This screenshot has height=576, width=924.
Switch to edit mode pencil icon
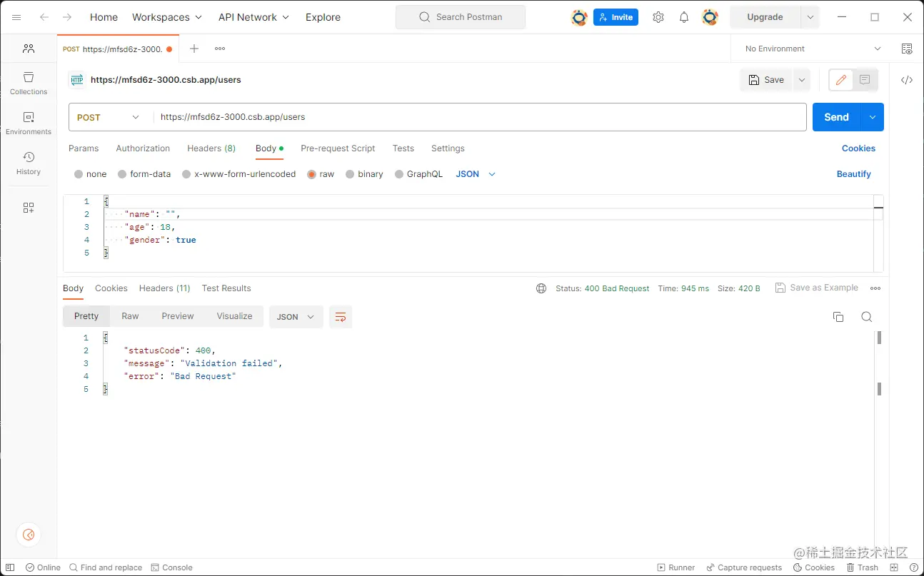(841, 80)
